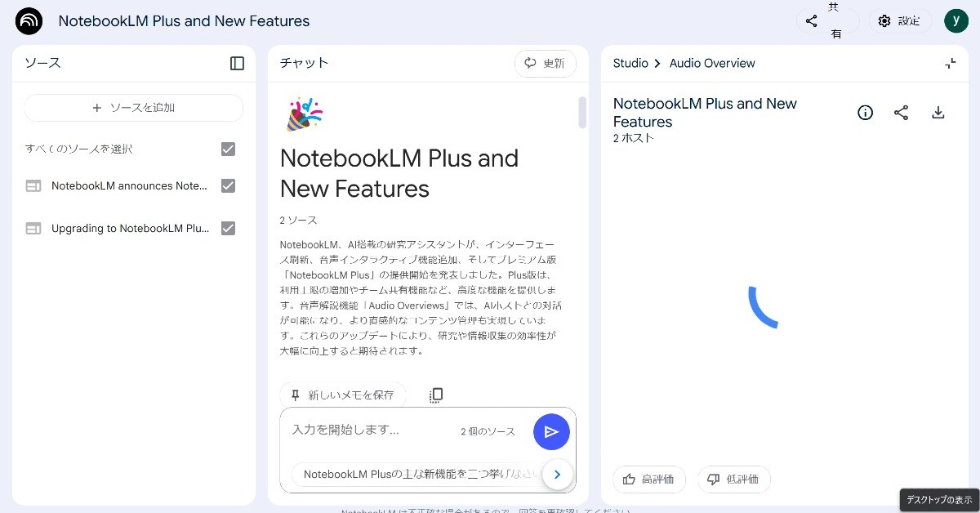Image resolution: width=980 pixels, height=513 pixels.
Task: Click the NotebookLM logo icon
Action: coord(29,21)
